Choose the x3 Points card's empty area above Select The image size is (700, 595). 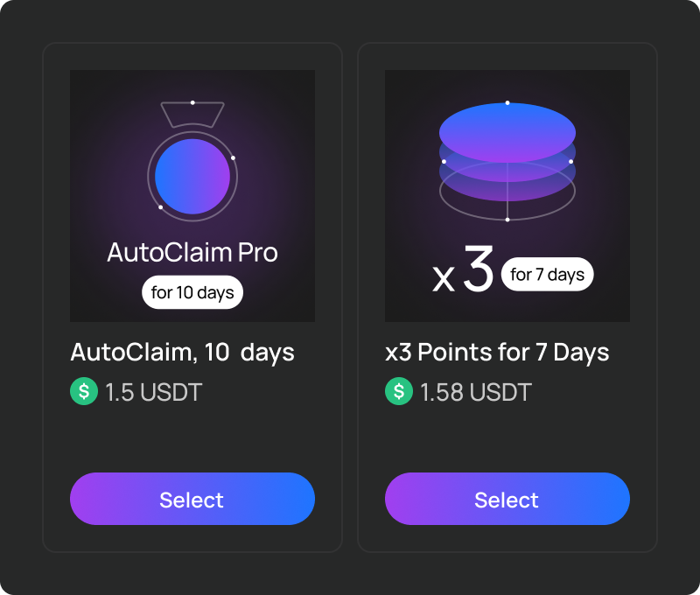(507, 439)
